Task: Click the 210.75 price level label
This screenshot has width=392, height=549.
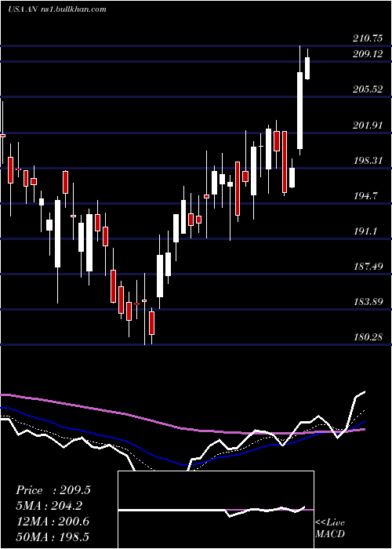Action: click(368, 38)
